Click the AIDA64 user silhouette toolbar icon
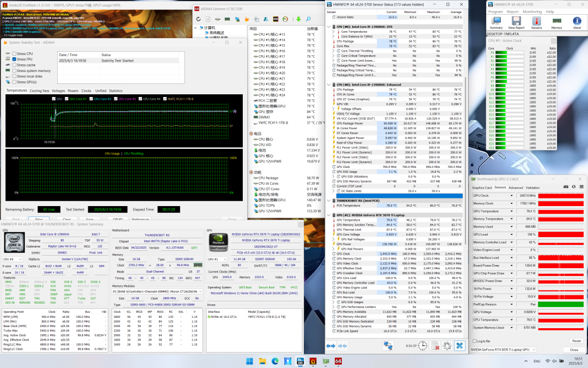Screen dimensions: 588x368 click(266, 19)
